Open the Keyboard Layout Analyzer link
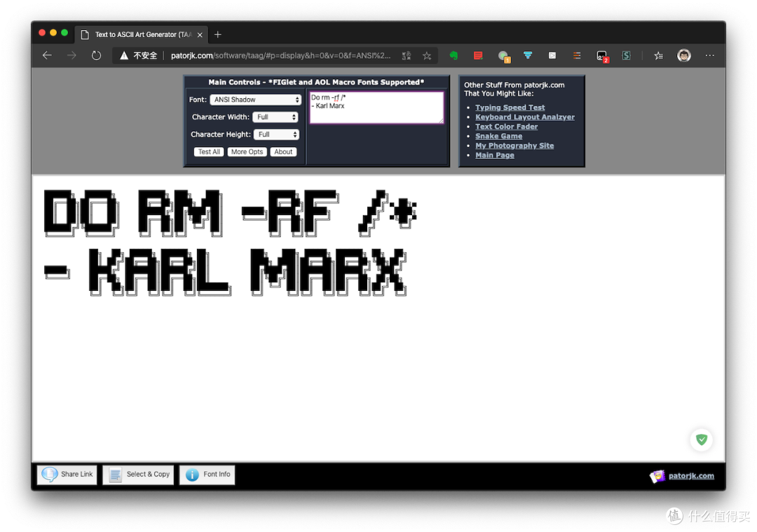757x532 pixels. click(525, 117)
